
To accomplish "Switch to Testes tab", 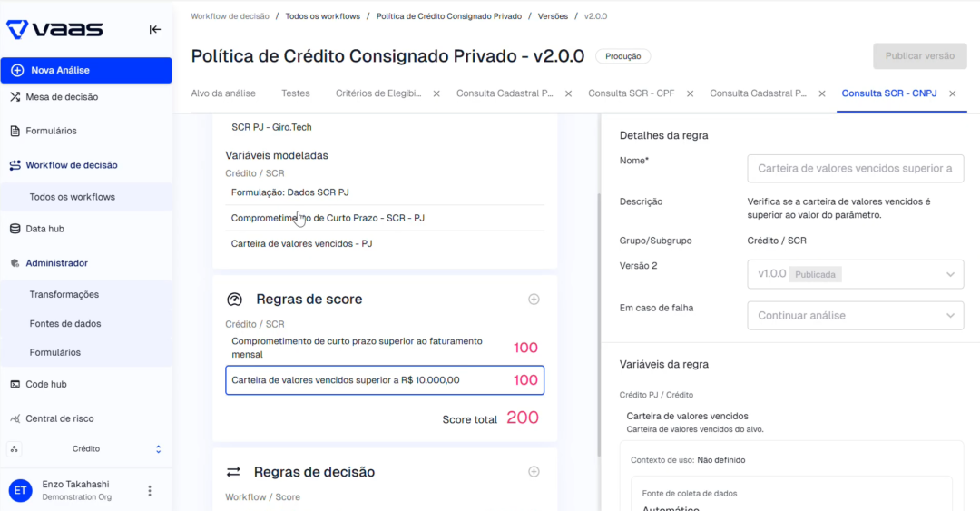I will (x=296, y=93).
